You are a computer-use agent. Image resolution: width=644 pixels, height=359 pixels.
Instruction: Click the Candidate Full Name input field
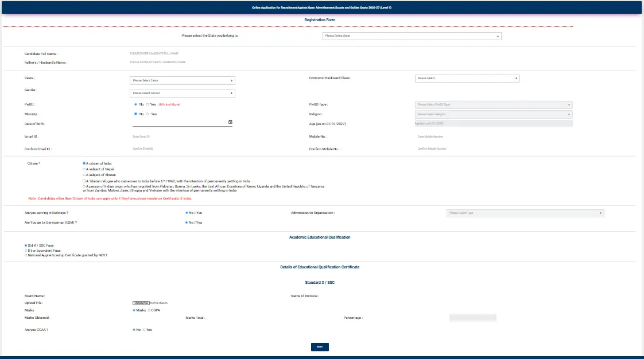point(181,54)
